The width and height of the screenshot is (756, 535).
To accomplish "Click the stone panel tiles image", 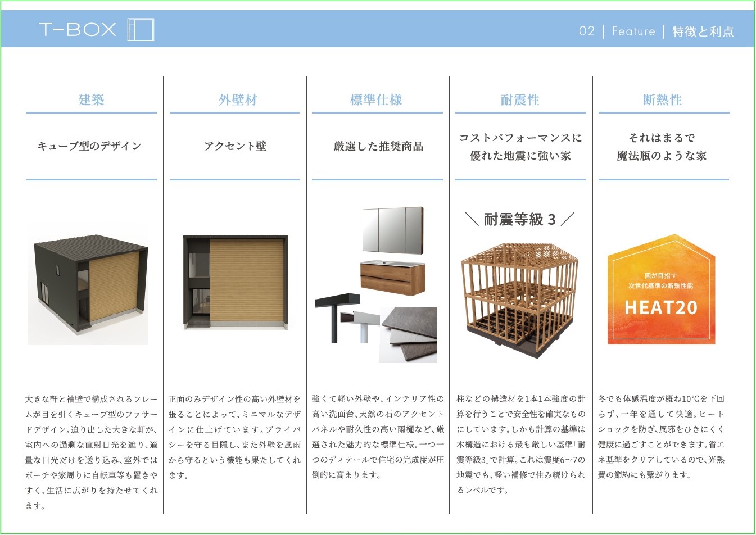I will click(x=409, y=335).
